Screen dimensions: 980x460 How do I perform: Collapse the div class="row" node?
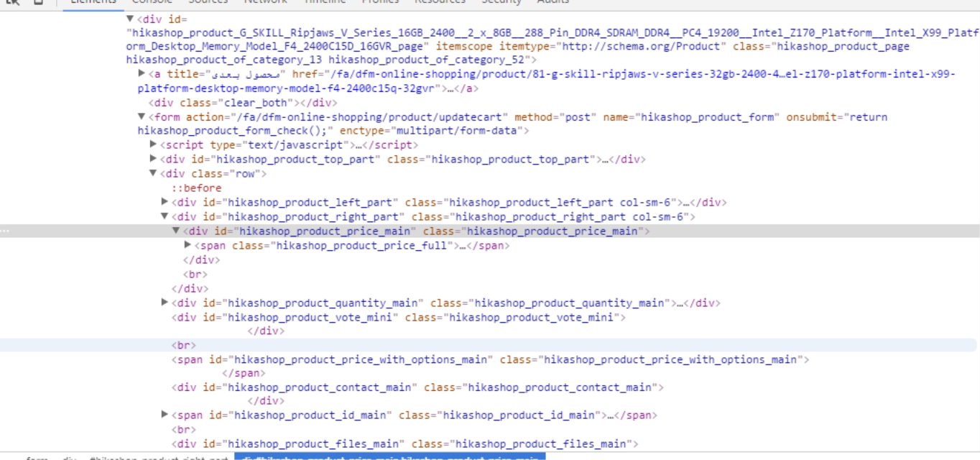[x=153, y=173]
